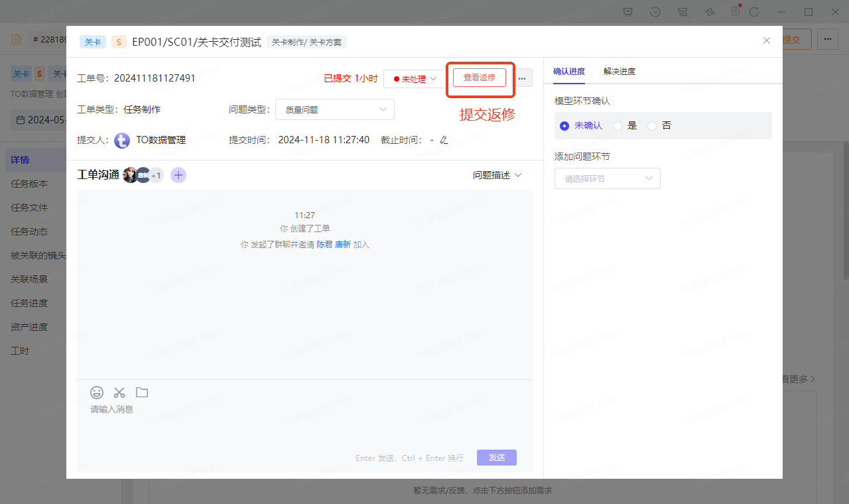Choose the 否 radio option
The height and width of the screenshot is (504, 849).
click(x=652, y=126)
